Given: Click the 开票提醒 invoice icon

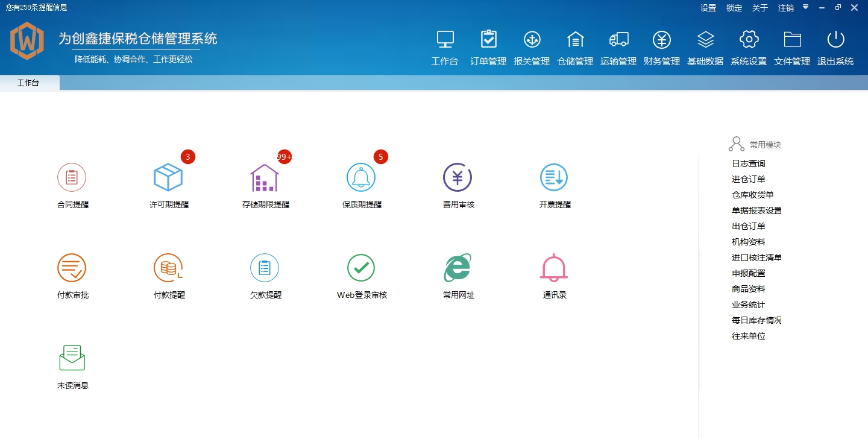Looking at the screenshot, I should coord(554,178).
